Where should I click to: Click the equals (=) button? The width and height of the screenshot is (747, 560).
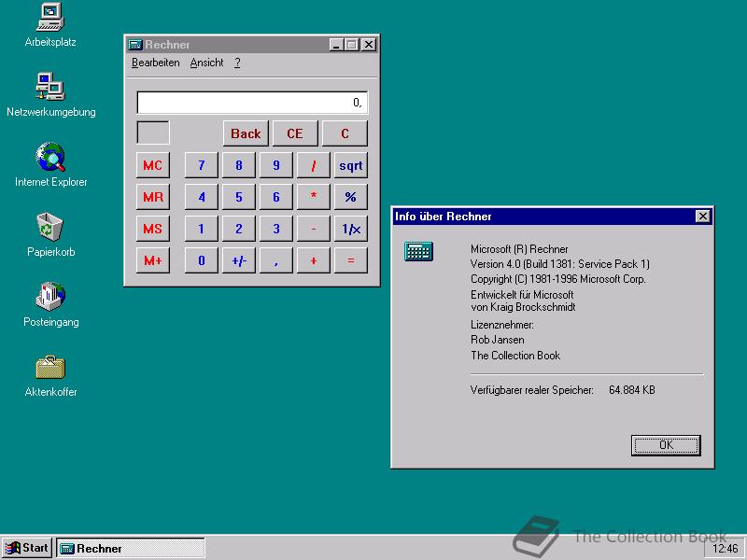[x=351, y=260]
